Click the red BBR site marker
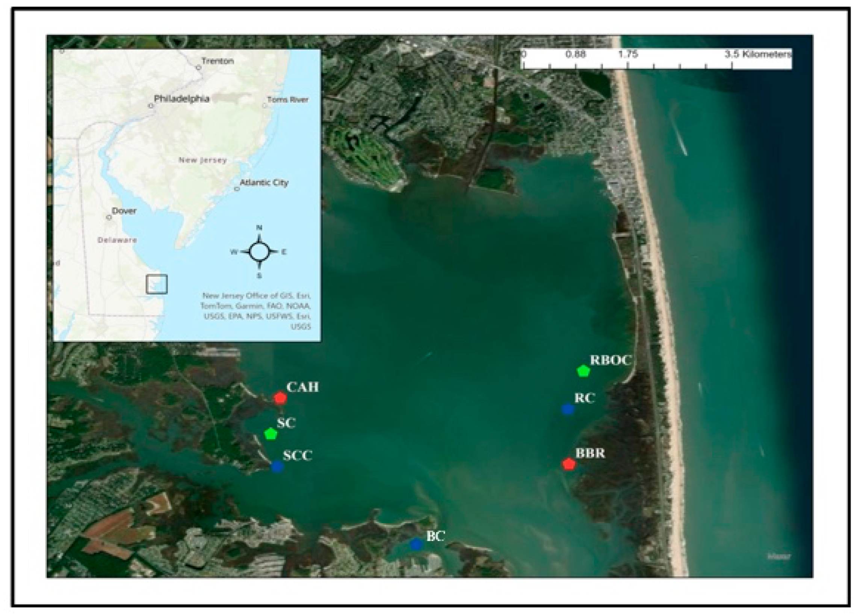The image size is (857, 616). [x=569, y=464]
